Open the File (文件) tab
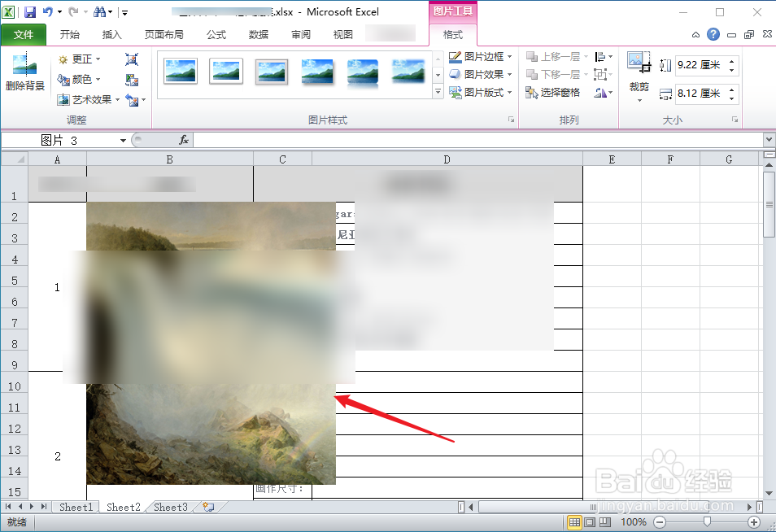The height and width of the screenshot is (532, 776). [24, 35]
